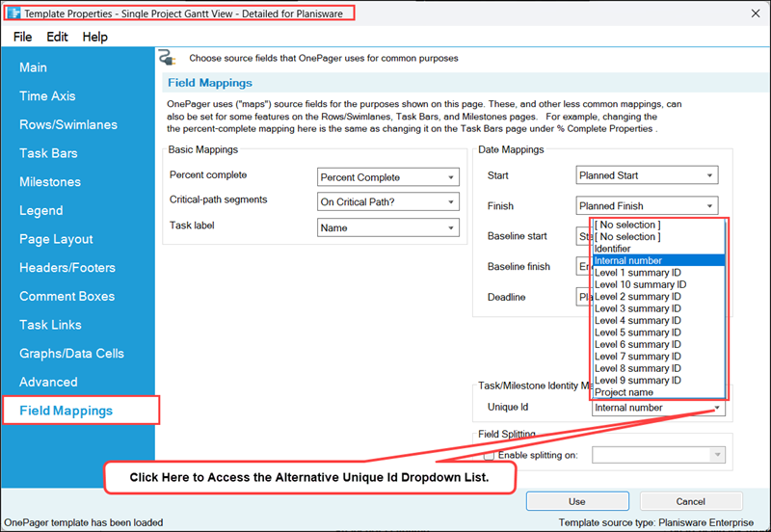Open the Edit menu
This screenshot has width=771, height=532.
tap(57, 37)
